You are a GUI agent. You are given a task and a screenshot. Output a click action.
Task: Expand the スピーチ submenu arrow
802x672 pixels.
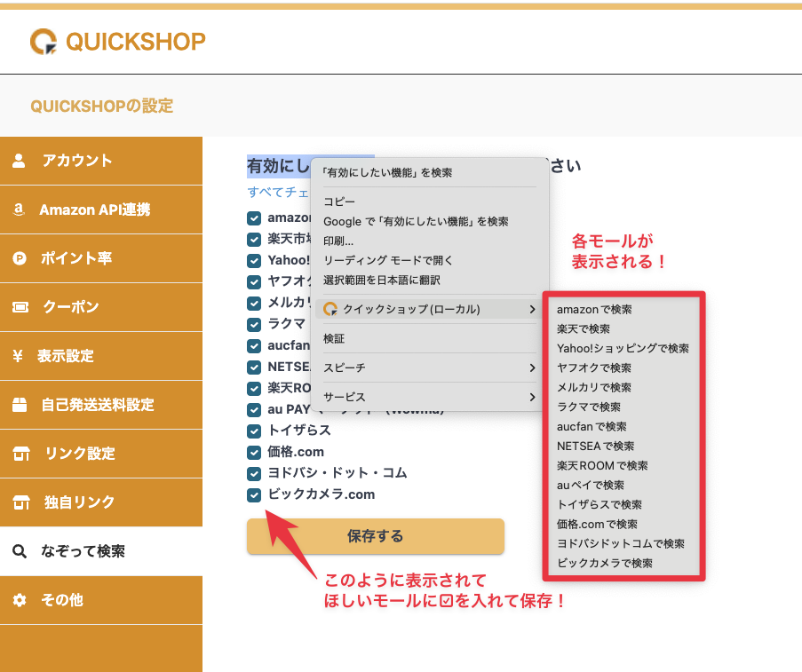coord(532,368)
